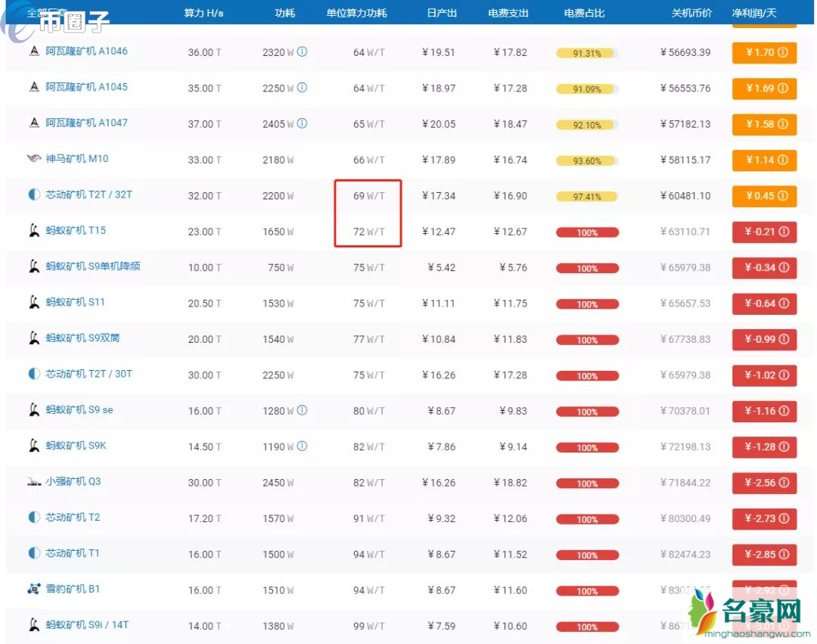
Task: Open the 芯动矿机 T2T / 32T link
Action: tap(89, 194)
